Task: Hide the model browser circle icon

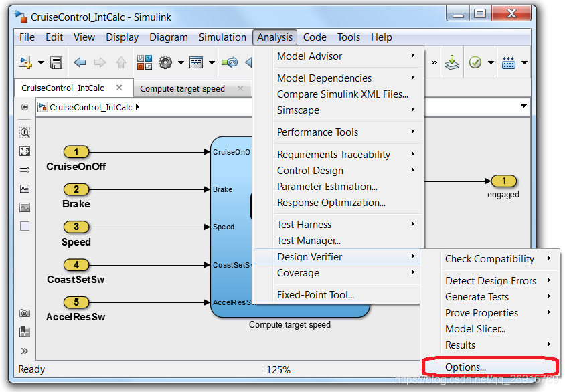Action: click(x=25, y=107)
